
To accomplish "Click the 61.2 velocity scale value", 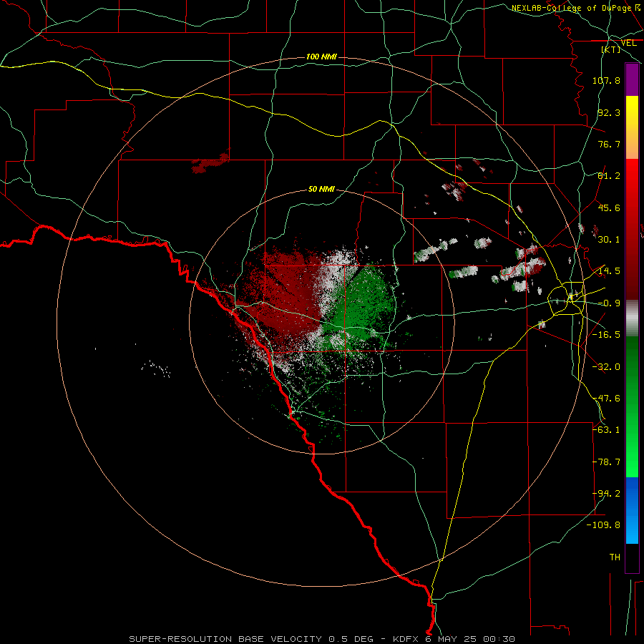I will click(x=609, y=176).
